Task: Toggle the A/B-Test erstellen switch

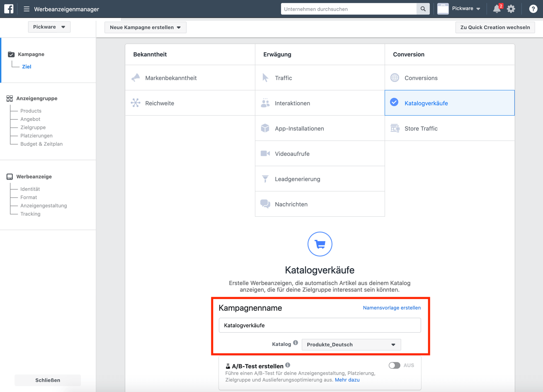Action: pos(394,365)
